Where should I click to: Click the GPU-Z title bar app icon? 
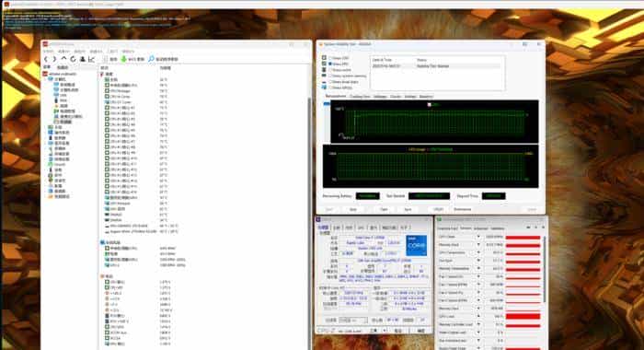click(439, 219)
